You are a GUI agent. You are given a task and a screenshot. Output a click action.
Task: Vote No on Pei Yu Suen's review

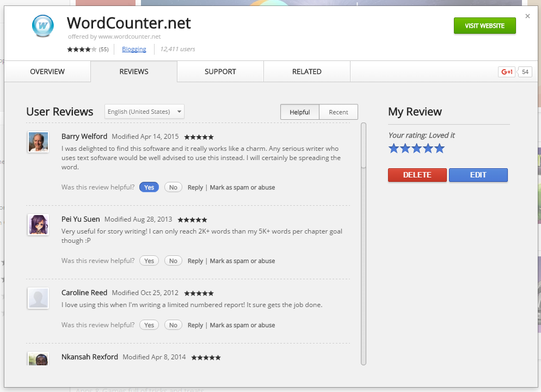tap(173, 261)
